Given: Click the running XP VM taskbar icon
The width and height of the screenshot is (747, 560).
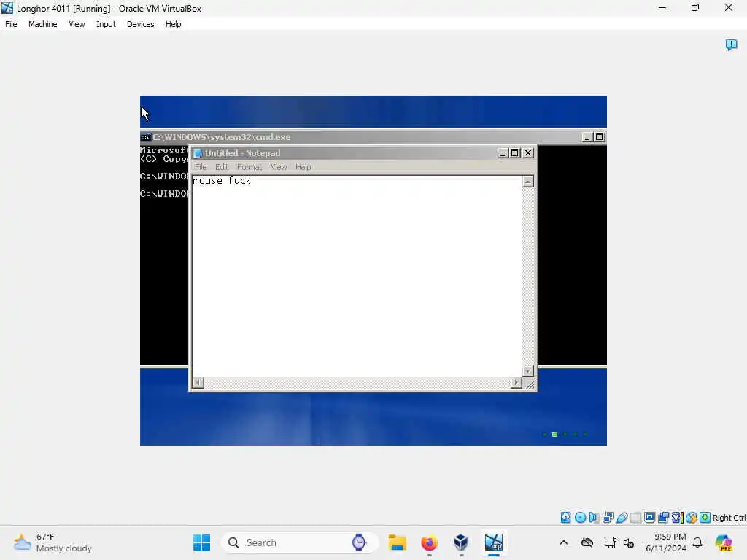Looking at the screenshot, I should 494,542.
